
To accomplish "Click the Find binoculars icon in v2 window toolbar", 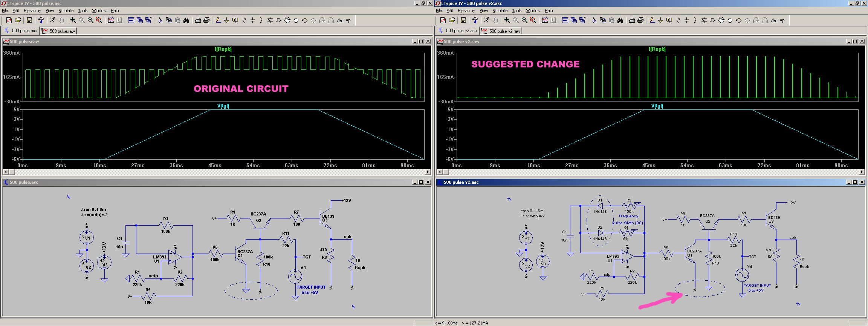I will 620,20.
